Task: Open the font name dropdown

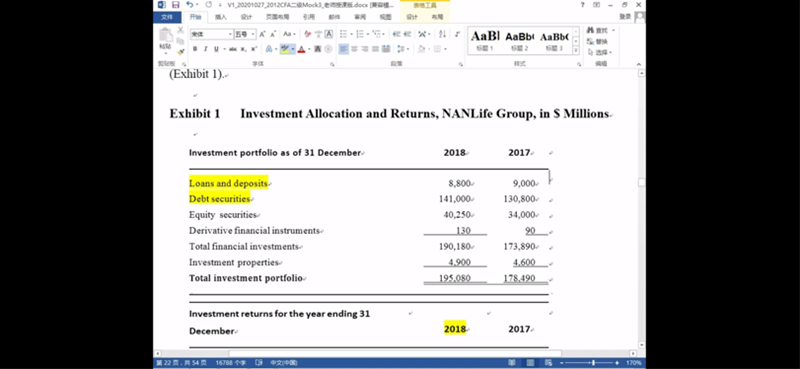Action: coord(212,34)
